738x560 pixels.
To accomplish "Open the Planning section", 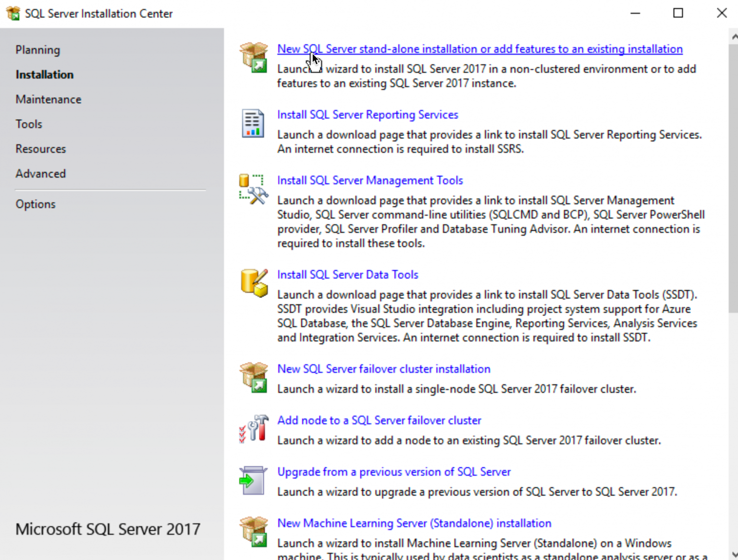I will (x=37, y=50).
